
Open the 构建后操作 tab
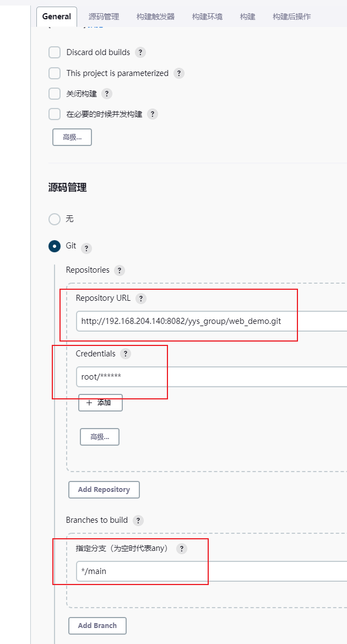(291, 17)
